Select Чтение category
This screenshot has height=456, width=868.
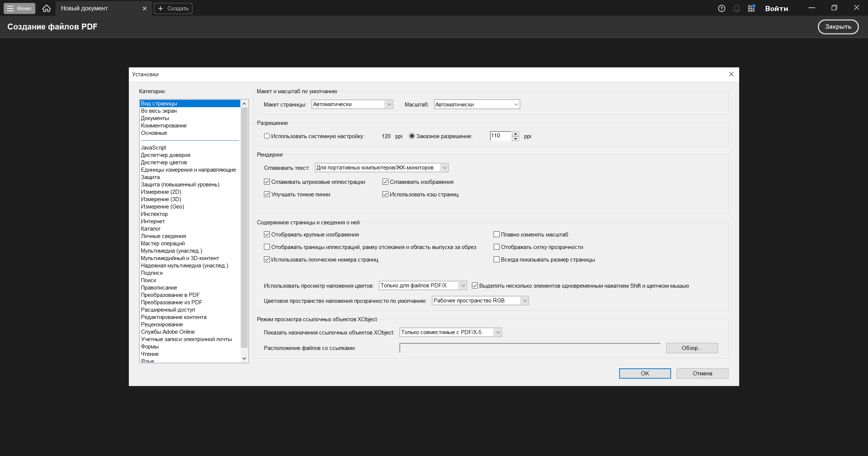click(x=190, y=354)
